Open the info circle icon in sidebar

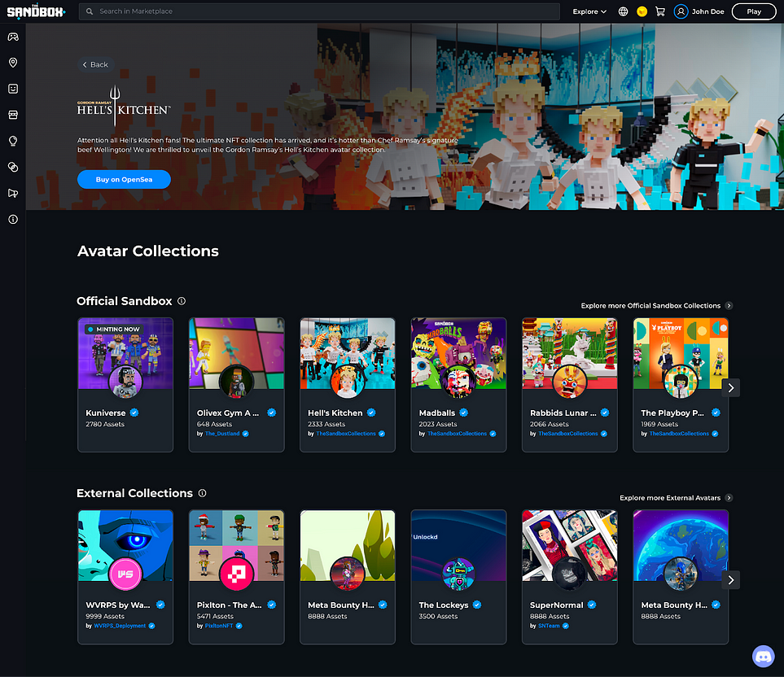(13, 220)
